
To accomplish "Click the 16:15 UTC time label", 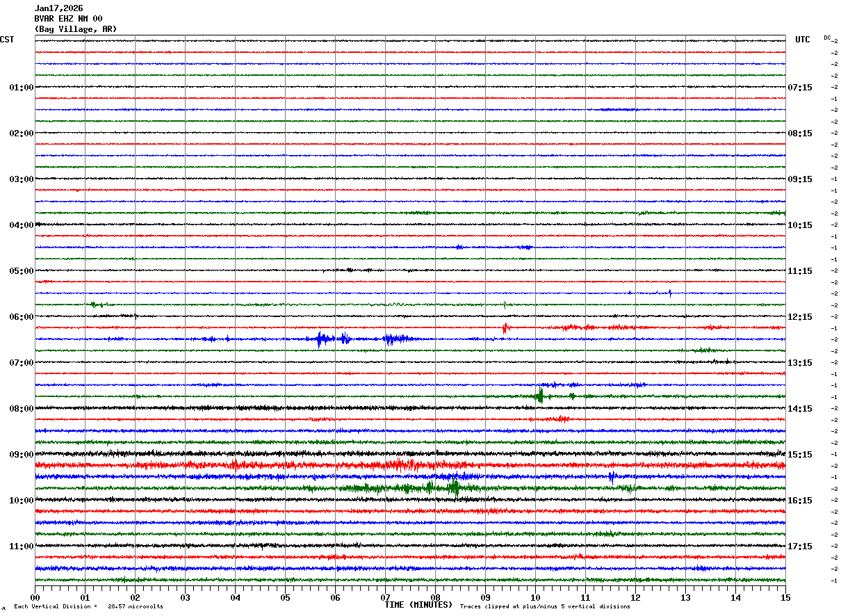I will pyautogui.click(x=800, y=501).
